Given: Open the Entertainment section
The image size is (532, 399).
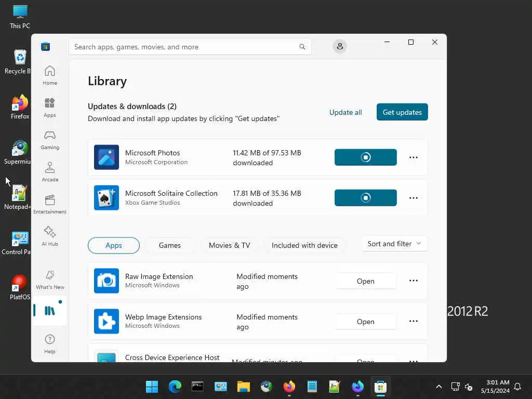Looking at the screenshot, I should [x=50, y=204].
